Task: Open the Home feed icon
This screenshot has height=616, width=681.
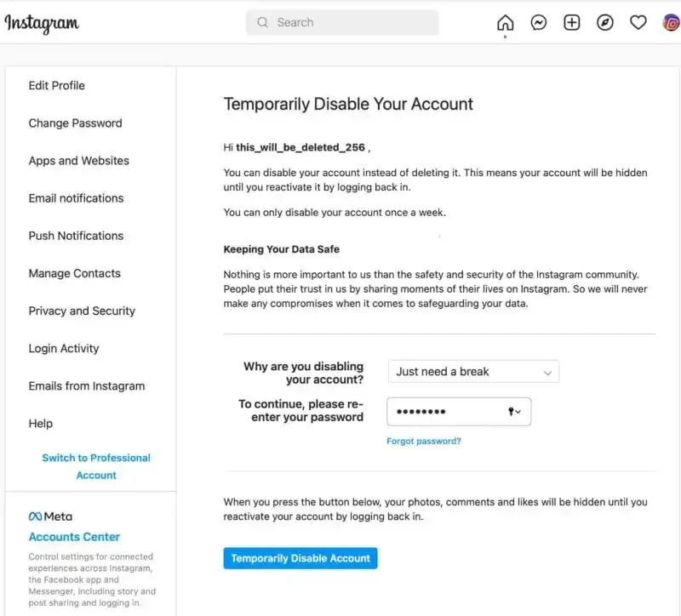Action: [504, 22]
